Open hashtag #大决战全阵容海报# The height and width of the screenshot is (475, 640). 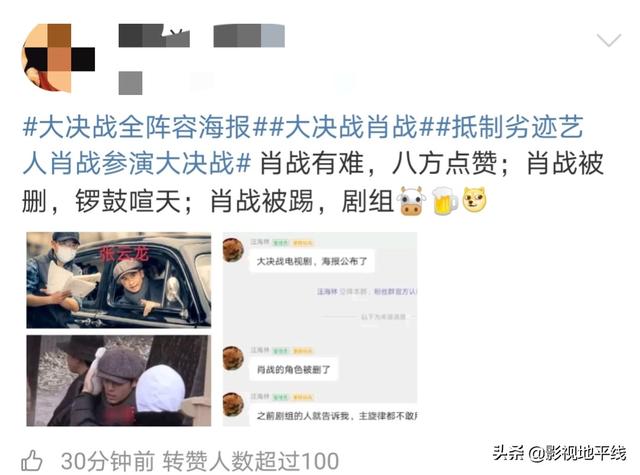[x=138, y=127]
